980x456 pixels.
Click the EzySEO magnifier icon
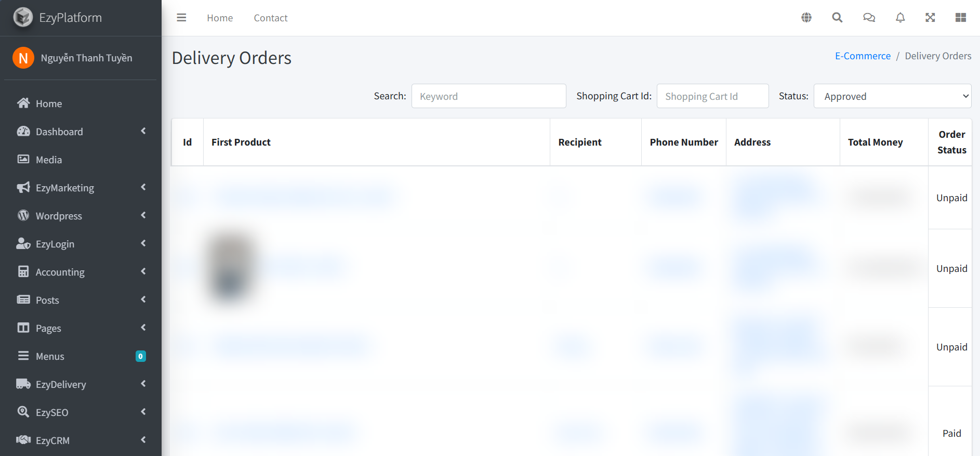pyautogui.click(x=23, y=412)
